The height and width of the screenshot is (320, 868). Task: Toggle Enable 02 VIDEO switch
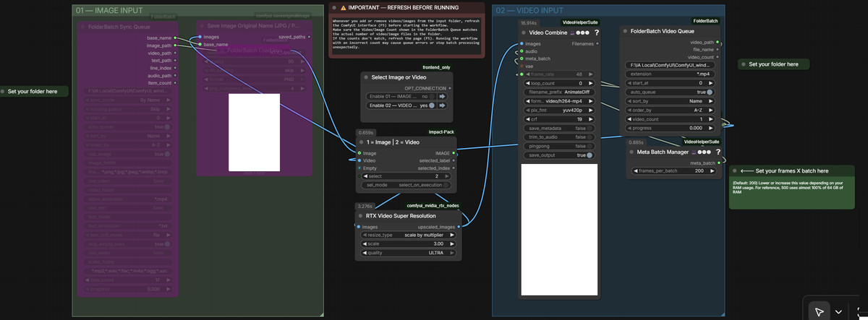click(x=432, y=105)
